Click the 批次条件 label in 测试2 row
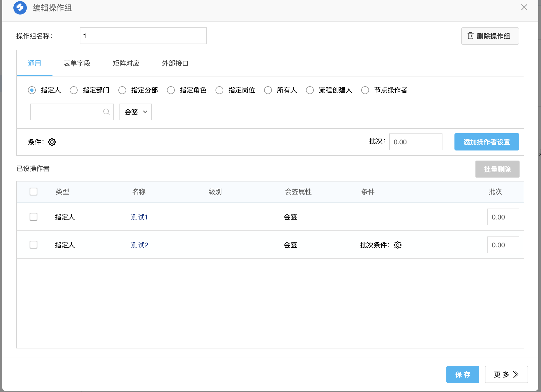This screenshot has height=392, width=541. (375, 245)
